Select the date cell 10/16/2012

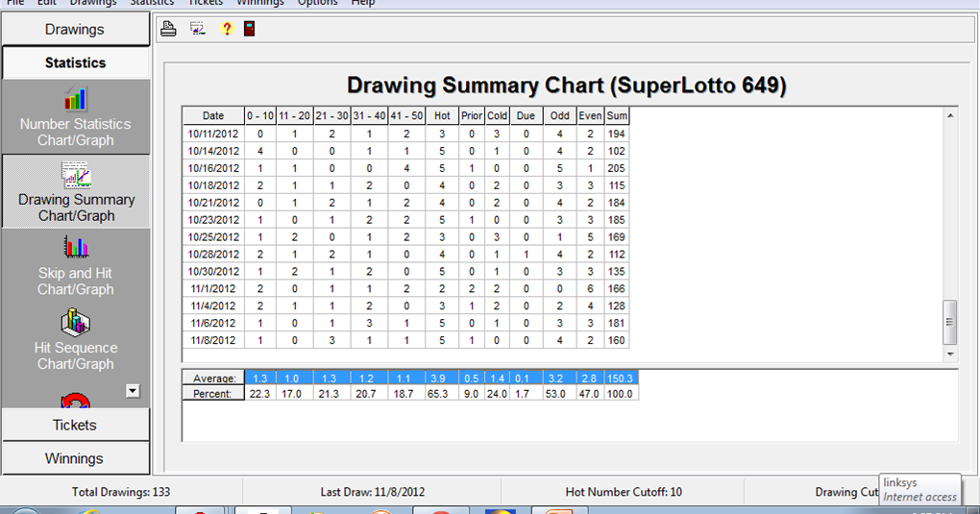tap(213, 168)
